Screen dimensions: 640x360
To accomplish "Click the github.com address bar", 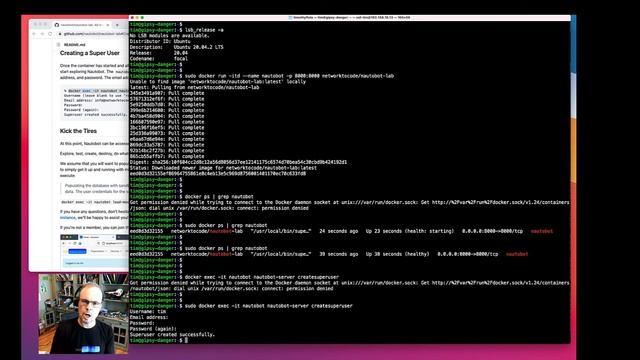I will (x=93, y=34).
